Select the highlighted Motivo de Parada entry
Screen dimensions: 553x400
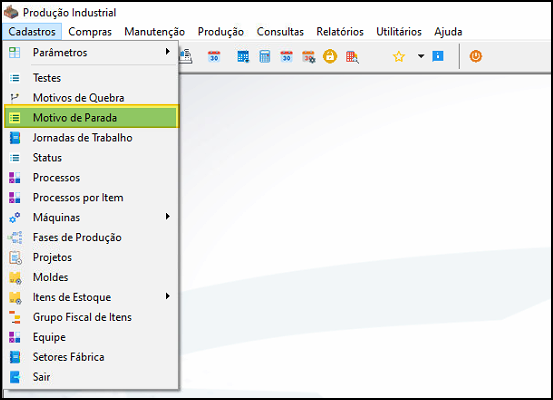pos(92,117)
